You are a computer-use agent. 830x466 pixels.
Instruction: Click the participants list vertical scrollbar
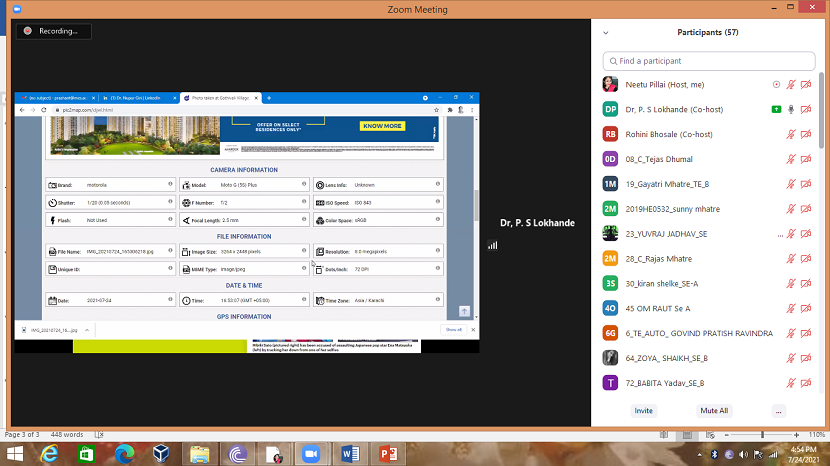[x=822, y=110]
